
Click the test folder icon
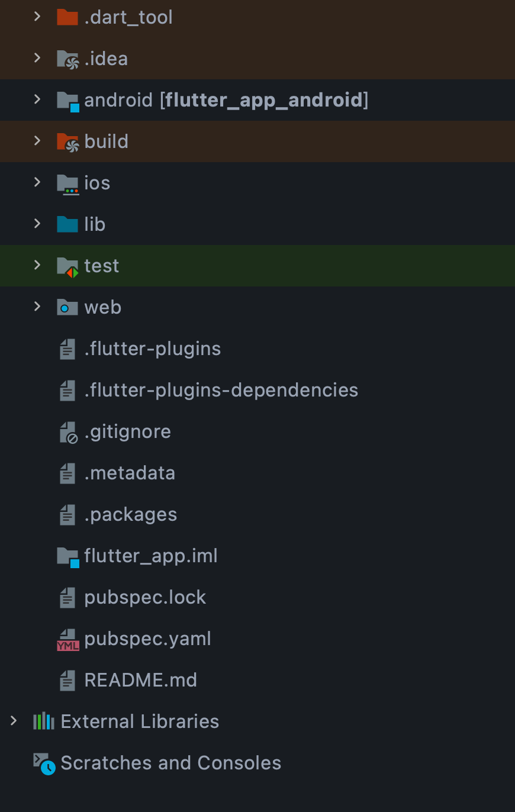67,266
